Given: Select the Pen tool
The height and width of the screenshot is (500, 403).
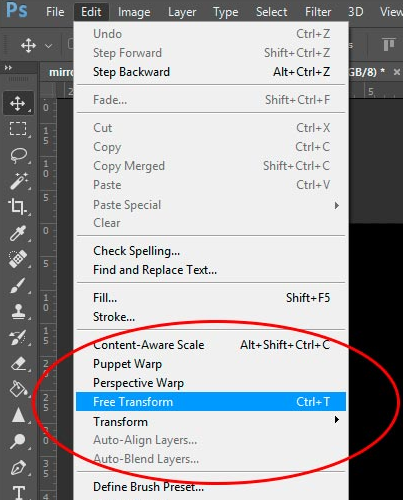Looking at the screenshot, I should pyautogui.click(x=18, y=467).
